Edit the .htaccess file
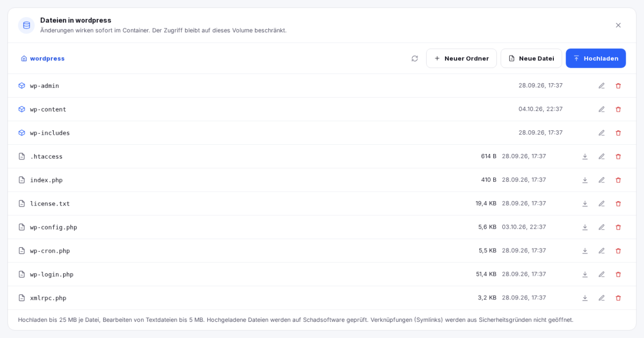Screen dimensions: 644x338 click(602, 157)
